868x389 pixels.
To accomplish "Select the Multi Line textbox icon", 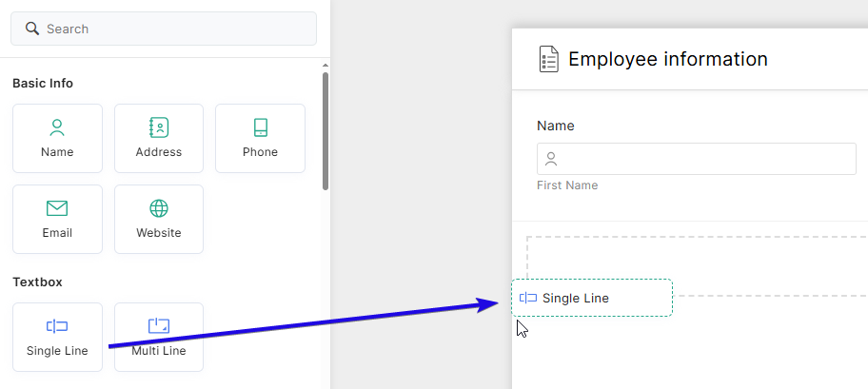I will tap(159, 326).
